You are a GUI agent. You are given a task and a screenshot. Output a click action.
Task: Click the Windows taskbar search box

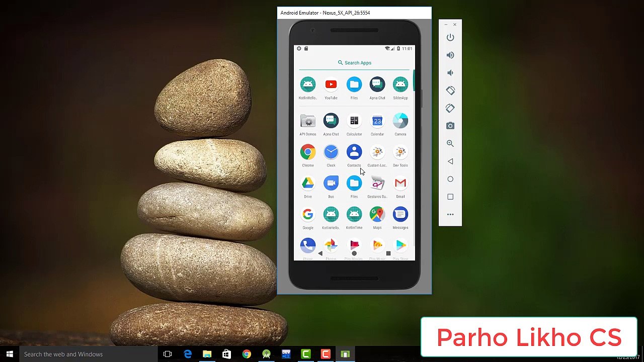tap(89, 354)
